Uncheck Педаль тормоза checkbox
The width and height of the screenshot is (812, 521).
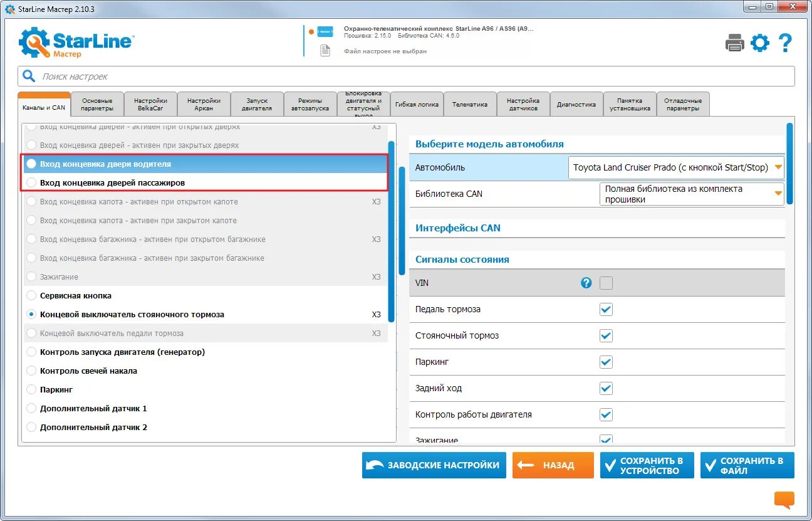point(606,309)
